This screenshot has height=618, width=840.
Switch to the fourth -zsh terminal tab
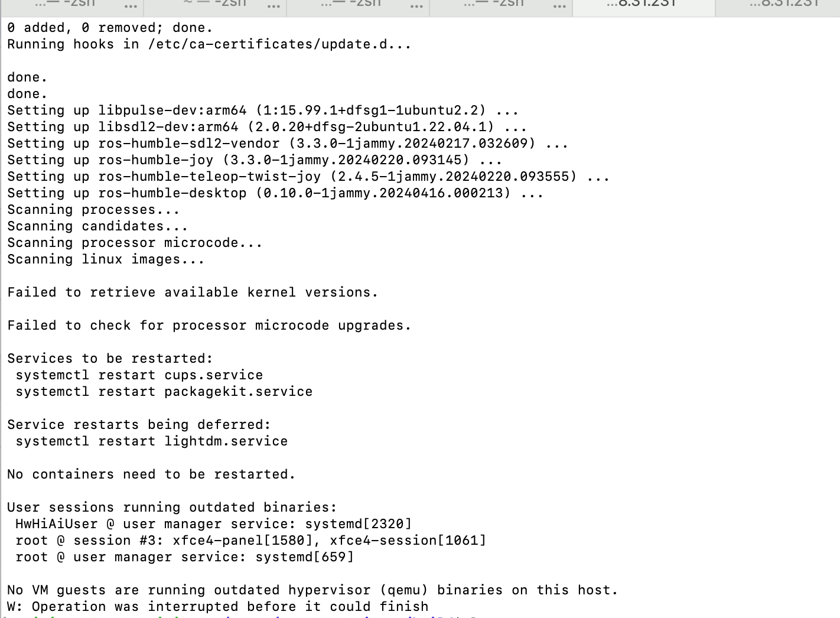tap(494, 5)
